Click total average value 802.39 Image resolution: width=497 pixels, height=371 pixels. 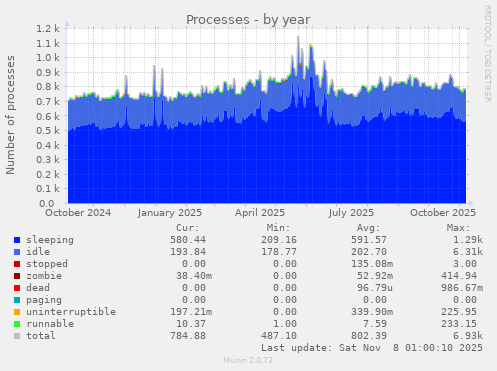tap(369, 336)
